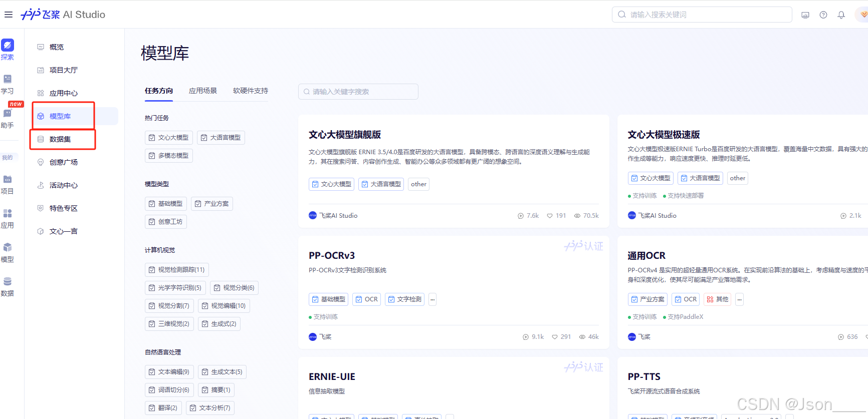Switch to the 任务方向 tab

click(159, 91)
